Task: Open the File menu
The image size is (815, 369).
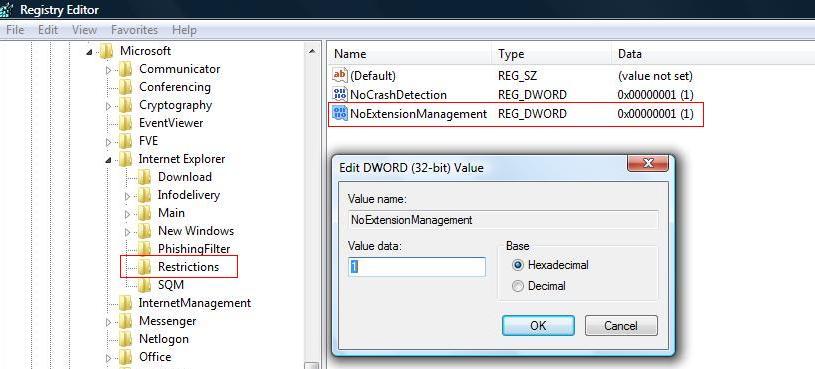Action: (15, 30)
